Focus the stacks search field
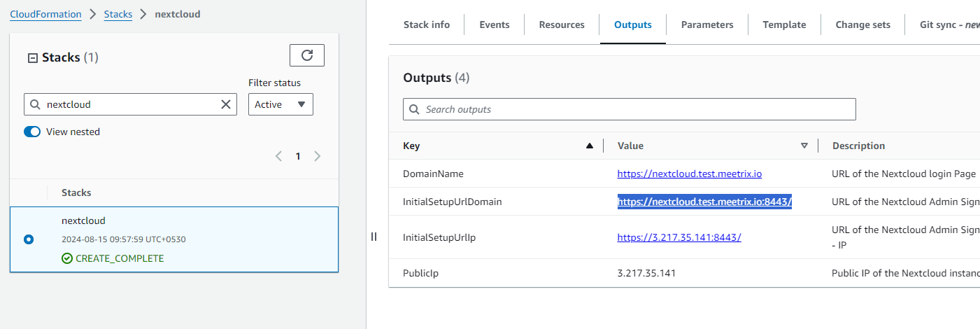The width and height of the screenshot is (980, 329). [129, 104]
